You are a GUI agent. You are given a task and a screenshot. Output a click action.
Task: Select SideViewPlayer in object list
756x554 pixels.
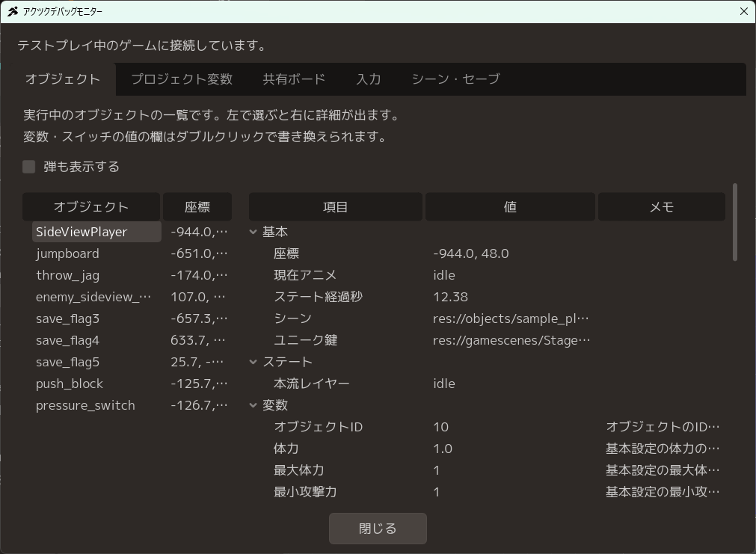96,232
